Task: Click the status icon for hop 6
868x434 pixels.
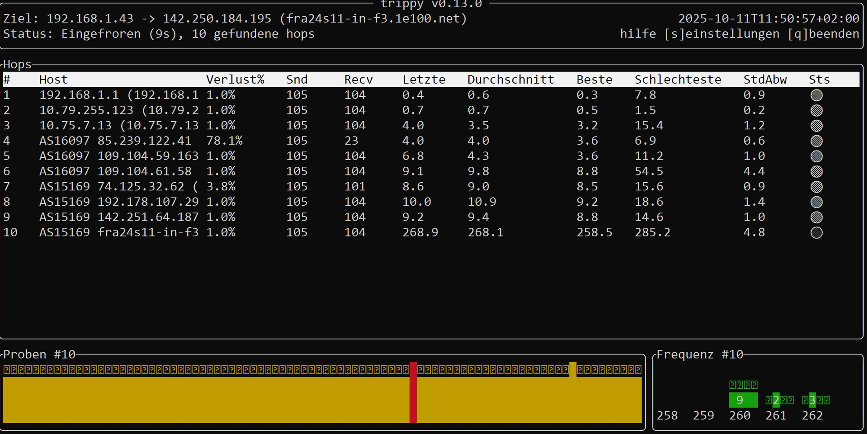Action: 816,172
